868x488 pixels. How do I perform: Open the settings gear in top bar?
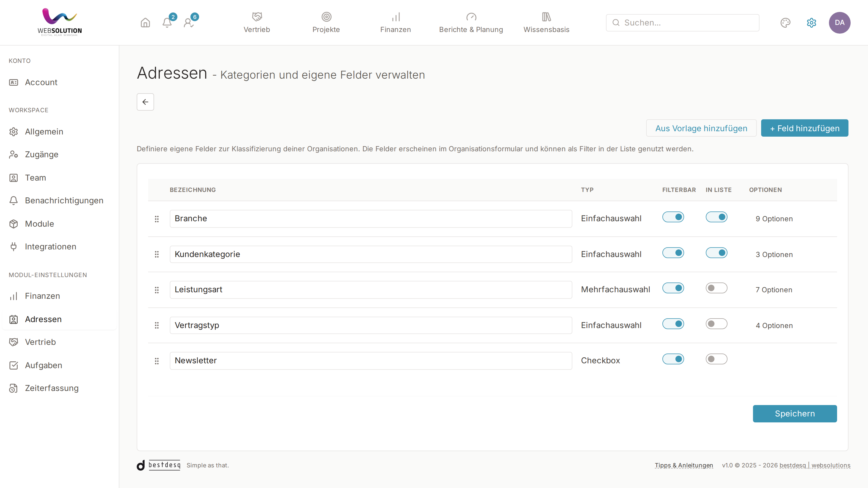[811, 23]
